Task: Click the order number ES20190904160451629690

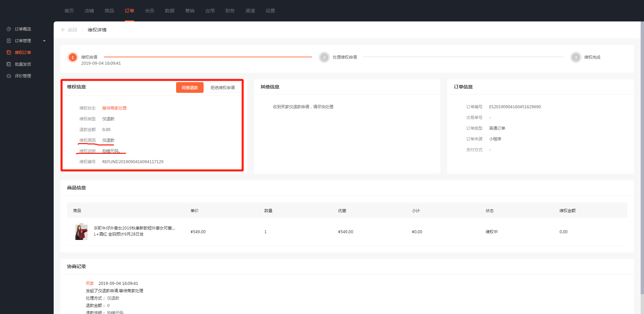Action: (515, 107)
